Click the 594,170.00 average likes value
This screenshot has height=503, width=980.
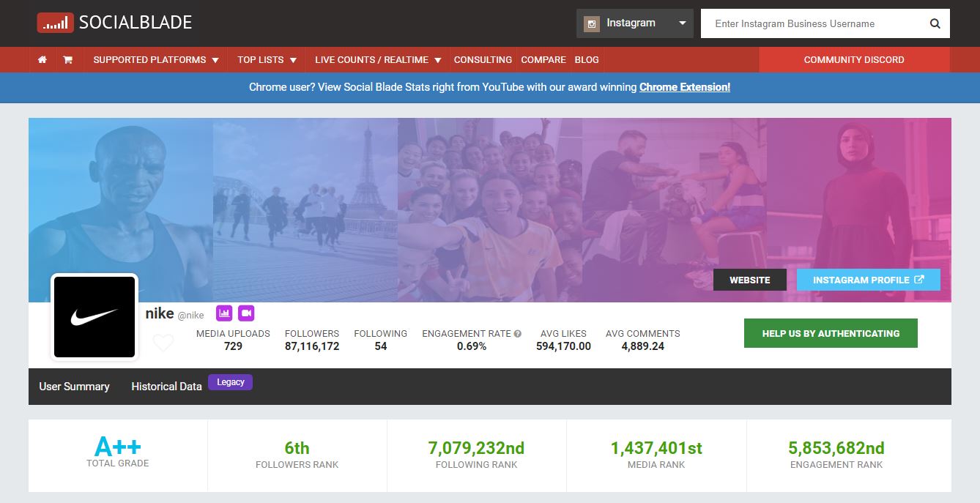coord(563,346)
